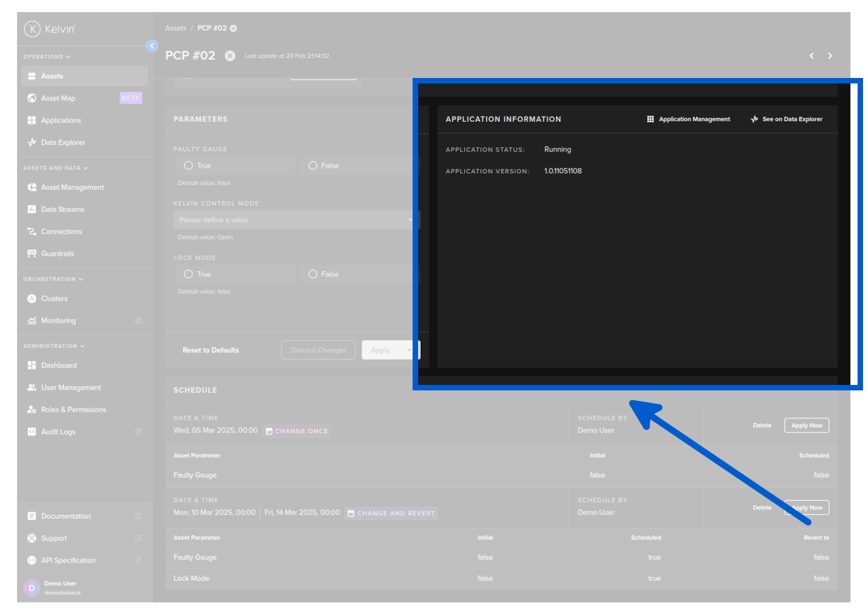Select True for Lock Mode
The height and width of the screenshot is (615, 868).
pos(188,274)
